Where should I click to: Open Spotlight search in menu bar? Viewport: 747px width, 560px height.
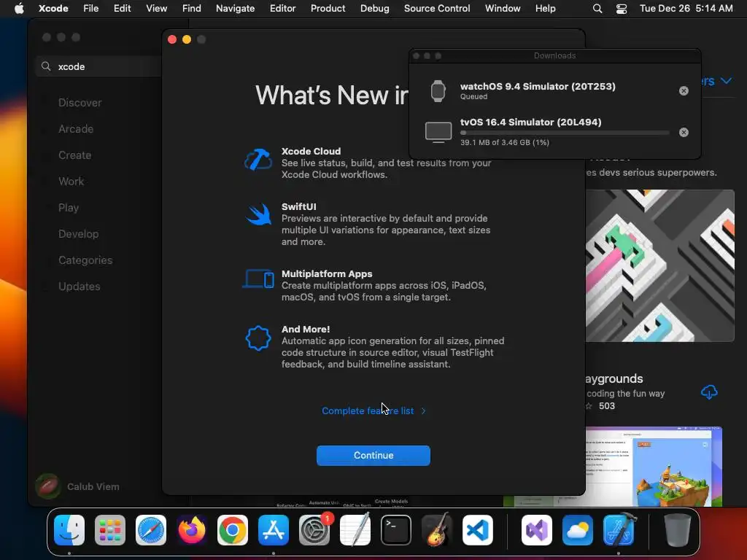pyautogui.click(x=597, y=9)
